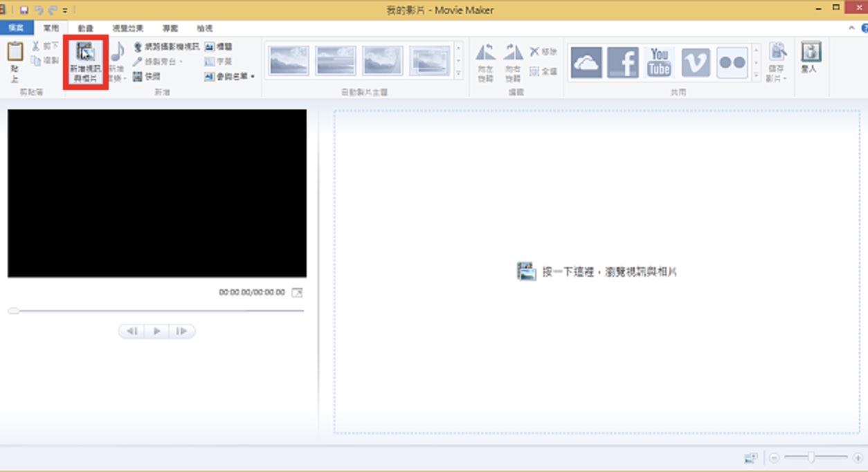
Task: Click the 00:00.00/00:00.00 timecode text
Action: tap(252, 293)
